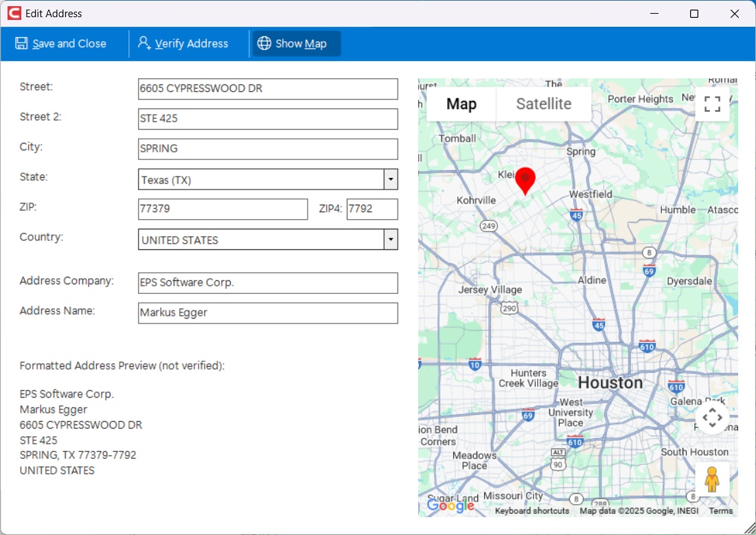The width and height of the screenshot is (756, 535).
Task: Click the Highway 290 shield on the map
Action: pyautogui.click(x=509, y=308)
